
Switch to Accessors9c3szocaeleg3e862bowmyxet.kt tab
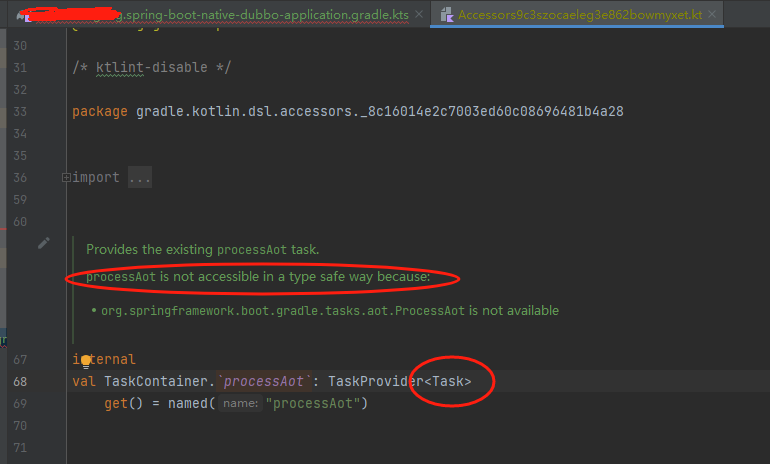click(579, 15)
